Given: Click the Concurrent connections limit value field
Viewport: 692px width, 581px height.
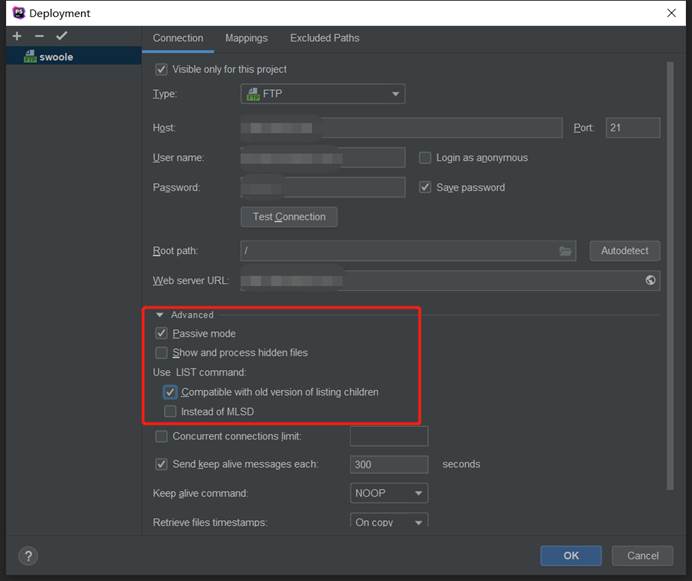Looking at the screenshot, I should [389, 436].
